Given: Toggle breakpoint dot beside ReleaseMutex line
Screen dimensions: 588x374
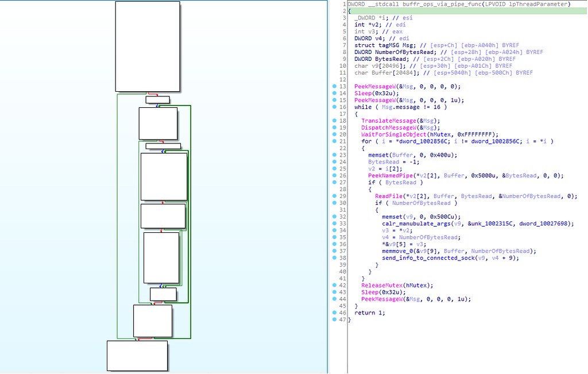Looking at the screenshot, I should coord(335,285).
